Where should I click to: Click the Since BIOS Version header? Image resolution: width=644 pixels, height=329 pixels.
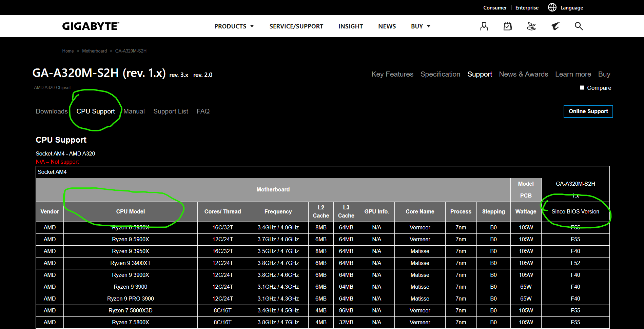pos(575,212)
